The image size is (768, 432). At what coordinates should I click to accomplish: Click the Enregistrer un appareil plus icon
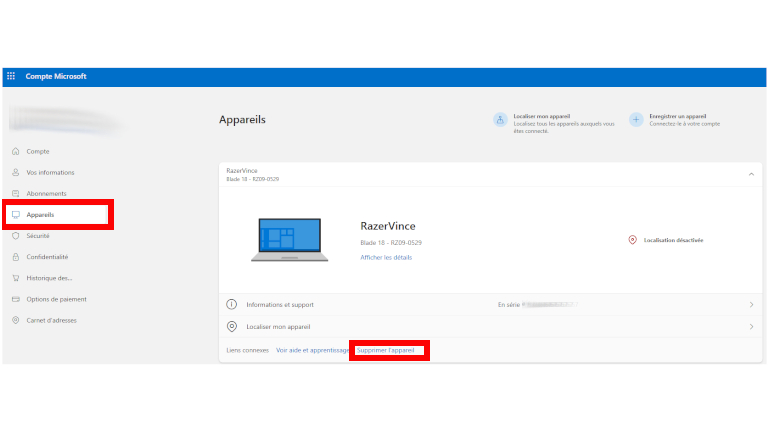click(x=636, y=120)
